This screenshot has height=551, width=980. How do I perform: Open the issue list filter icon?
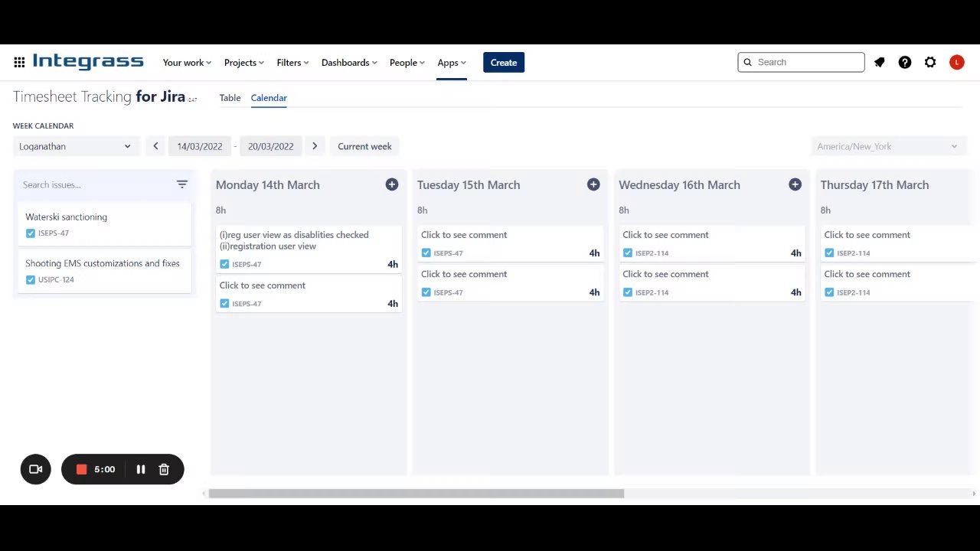[x=182, y=184]
